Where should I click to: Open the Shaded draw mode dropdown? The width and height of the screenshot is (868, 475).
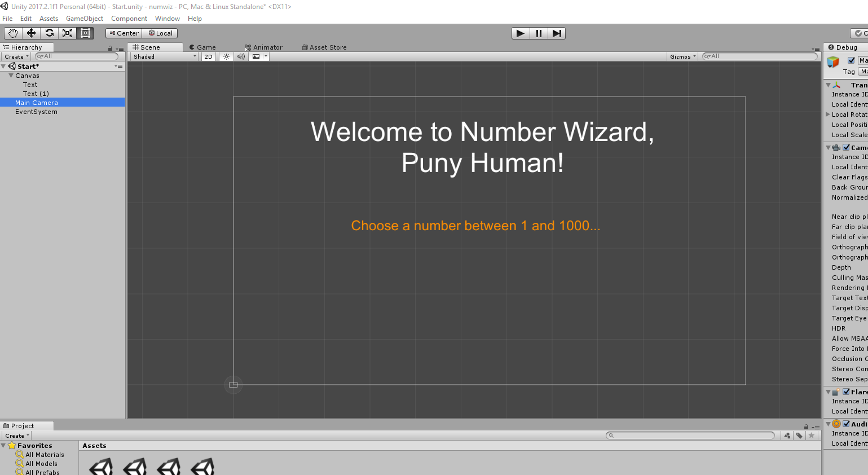[x=165, y=56]
